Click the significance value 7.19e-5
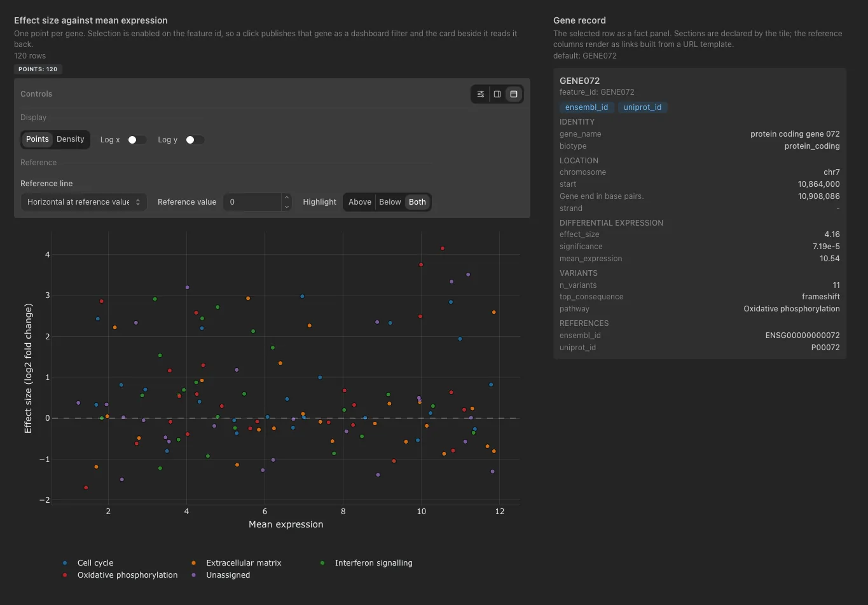 tap(825, 247)
